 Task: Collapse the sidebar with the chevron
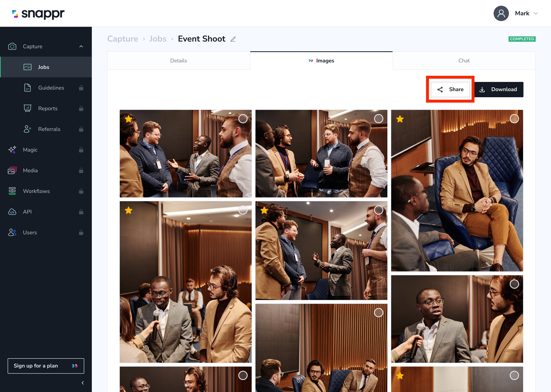(83, 383)
